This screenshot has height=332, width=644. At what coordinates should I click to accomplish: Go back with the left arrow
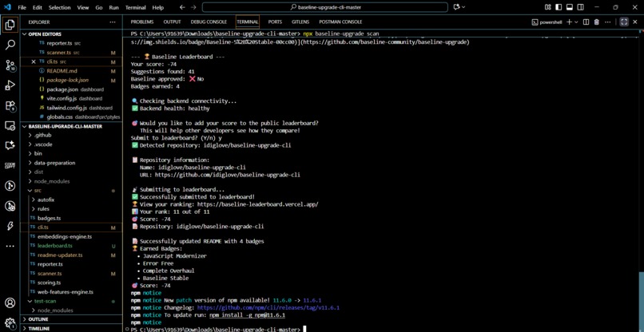coord(182,7)
